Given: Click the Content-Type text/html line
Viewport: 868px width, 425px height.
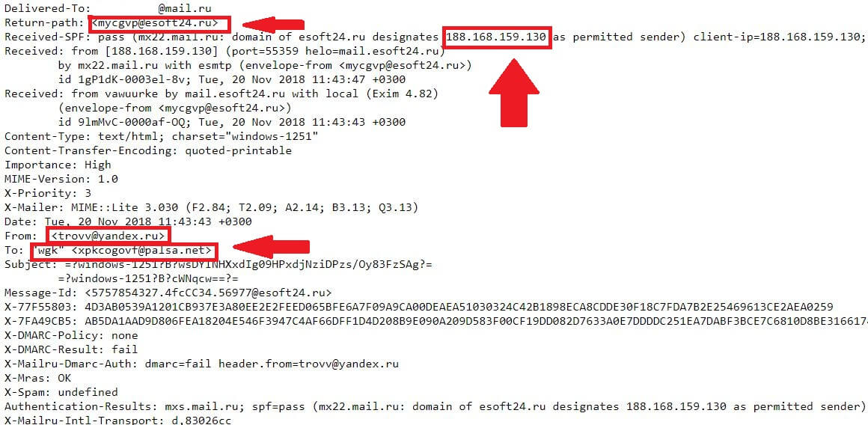Looking at the screenshot, I should coord(161,137).
